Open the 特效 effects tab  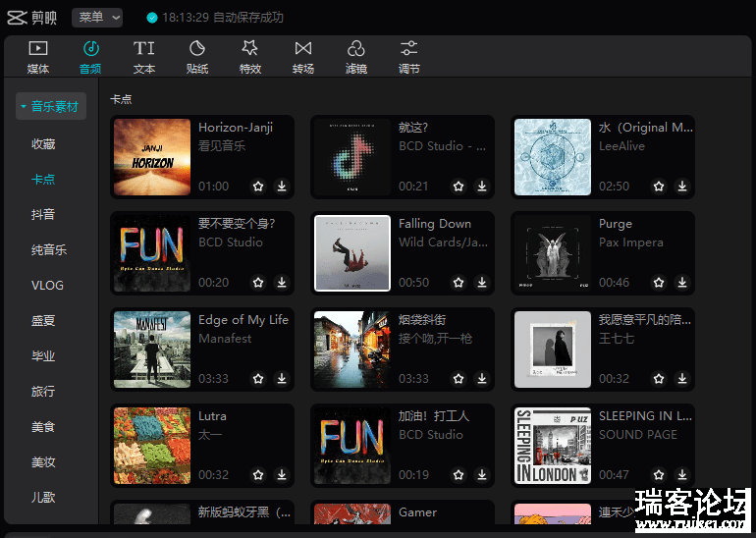249,57
